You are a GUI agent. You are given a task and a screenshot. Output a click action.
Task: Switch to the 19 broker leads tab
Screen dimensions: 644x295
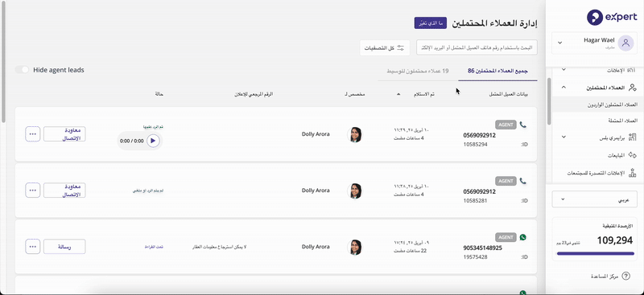coord(418,71)
